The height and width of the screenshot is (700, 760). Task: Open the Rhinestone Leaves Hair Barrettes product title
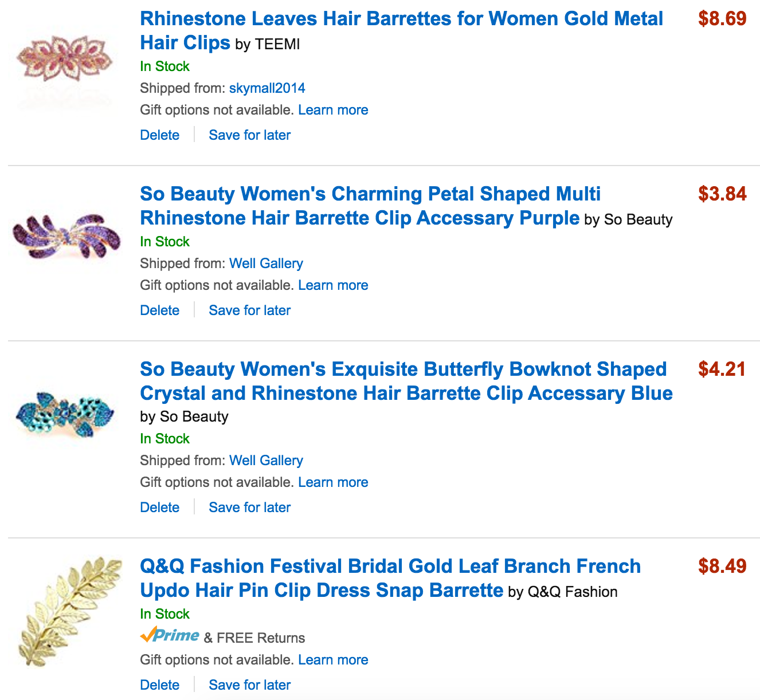[401, 19]
